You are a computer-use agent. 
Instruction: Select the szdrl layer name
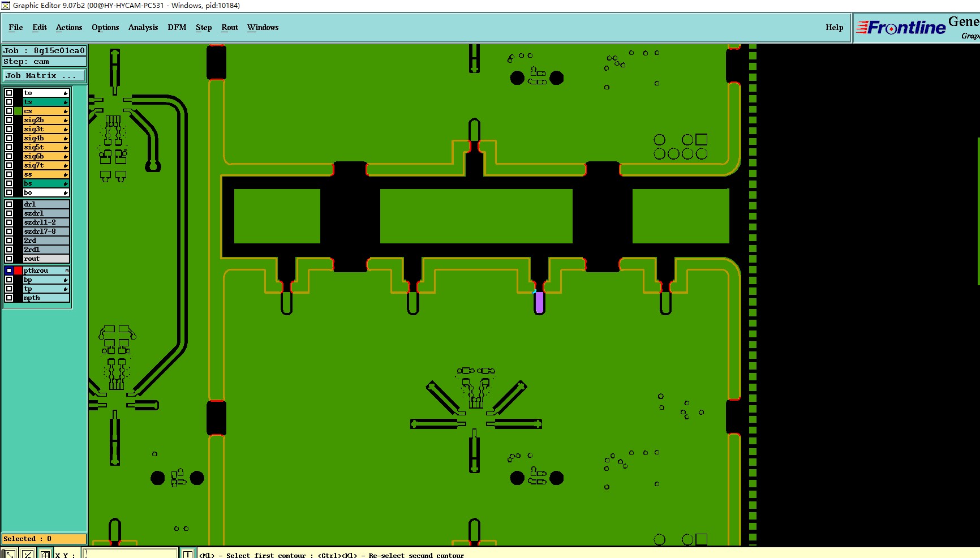46,213
